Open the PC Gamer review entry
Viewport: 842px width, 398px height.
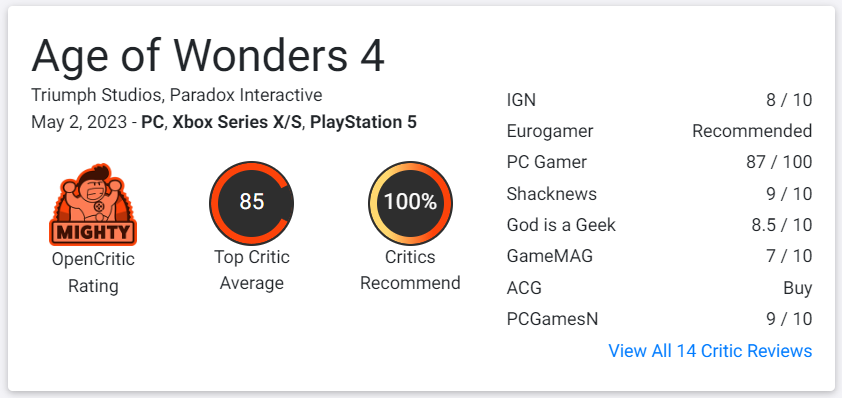tap(659, 162)
